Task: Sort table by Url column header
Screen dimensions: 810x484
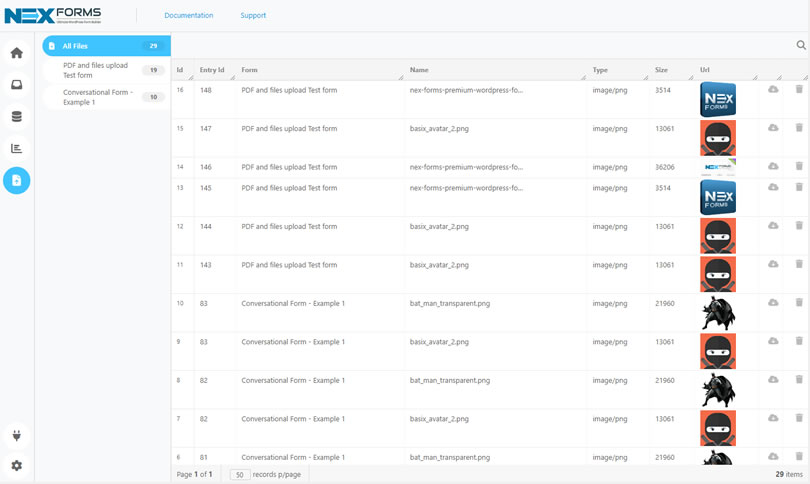Action: 705,70
